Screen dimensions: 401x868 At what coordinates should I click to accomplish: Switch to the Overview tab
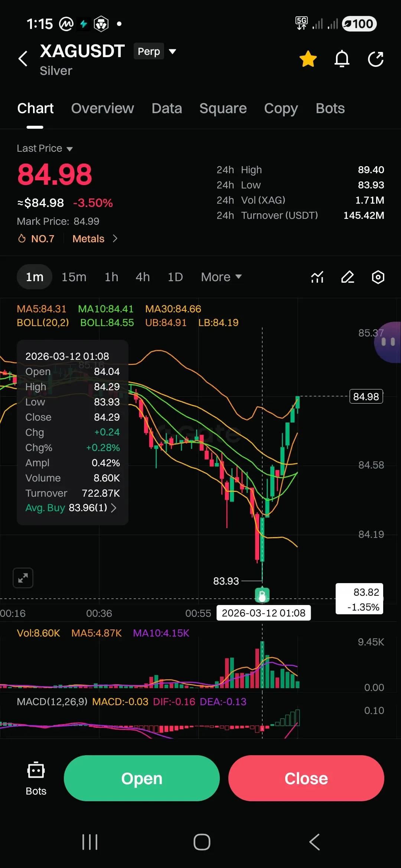click(102, 108)
